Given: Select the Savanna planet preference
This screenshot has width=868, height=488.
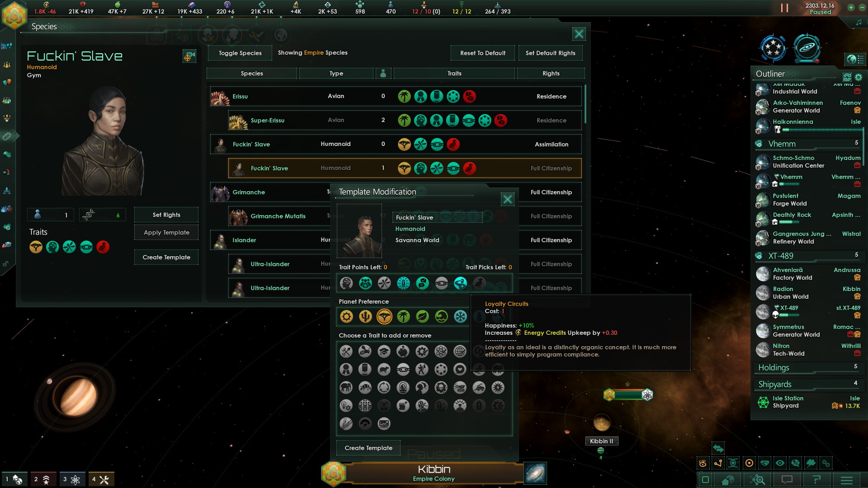Looking at the screenshot, I should pos(384,316).
